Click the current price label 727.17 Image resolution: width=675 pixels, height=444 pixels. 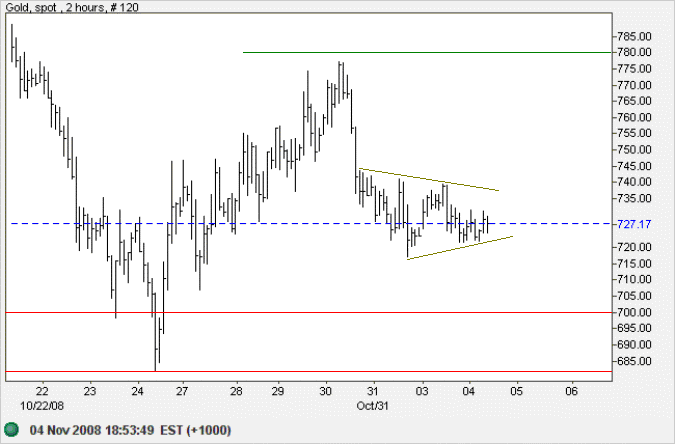pyautogui.click(x=634, y=224)
